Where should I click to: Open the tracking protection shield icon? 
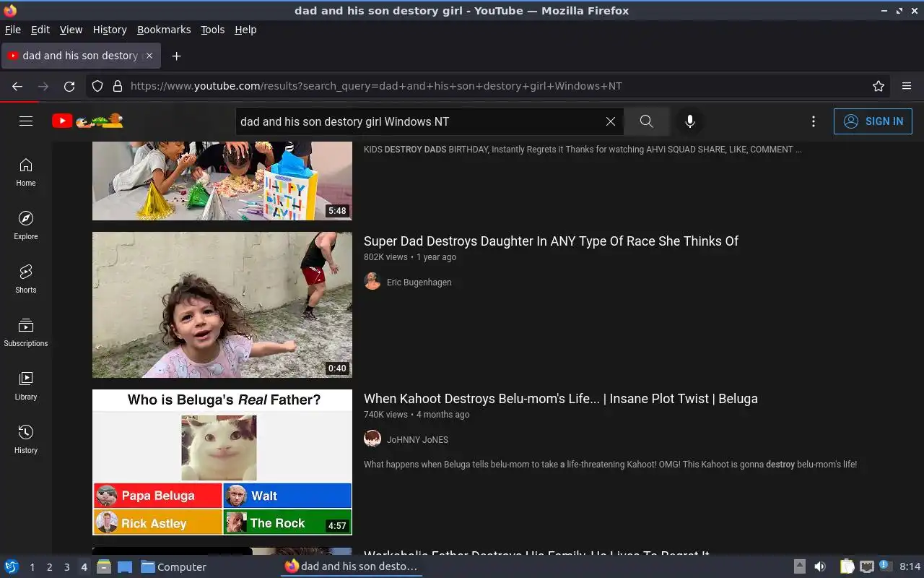pos(97,86)
